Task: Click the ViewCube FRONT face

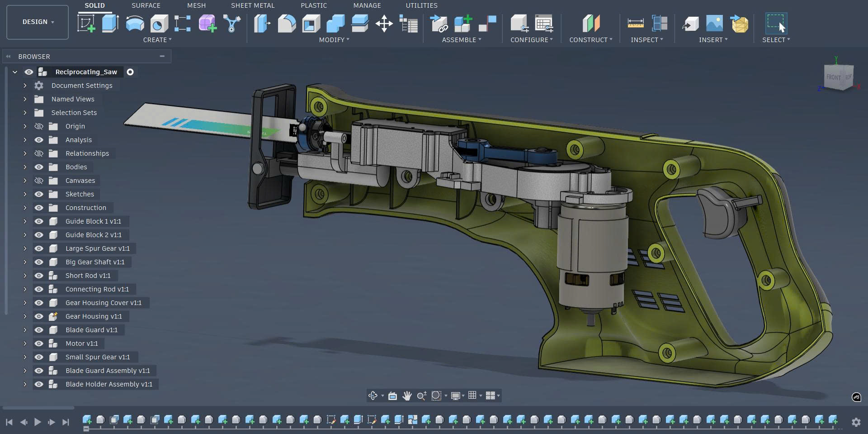Action: 833,77
